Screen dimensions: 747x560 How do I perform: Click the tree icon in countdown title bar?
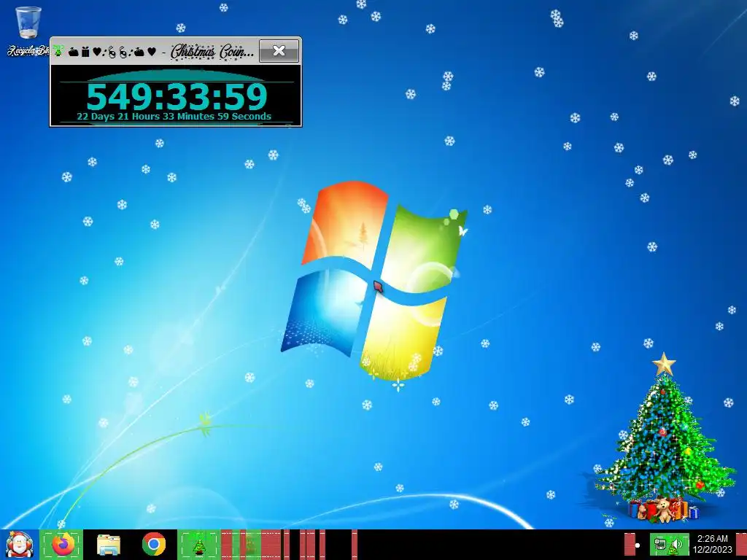(58, 50)
